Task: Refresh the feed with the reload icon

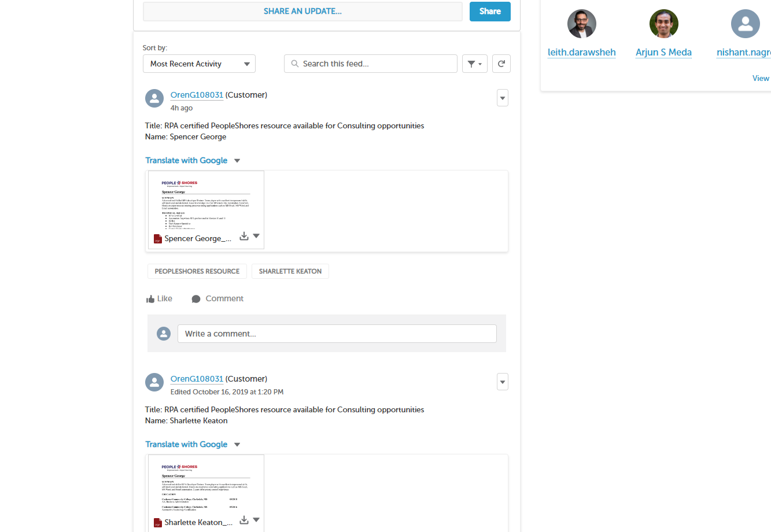Action: click(501, 64)
